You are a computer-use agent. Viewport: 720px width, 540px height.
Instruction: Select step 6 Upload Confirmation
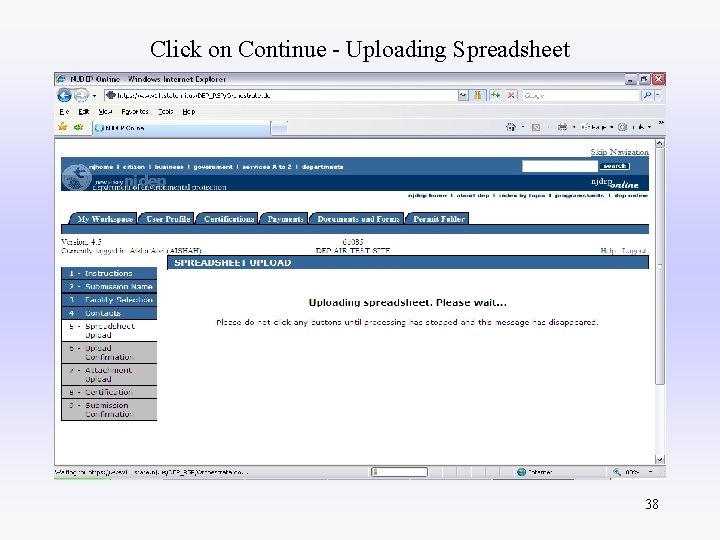click(x=109, y=353)
